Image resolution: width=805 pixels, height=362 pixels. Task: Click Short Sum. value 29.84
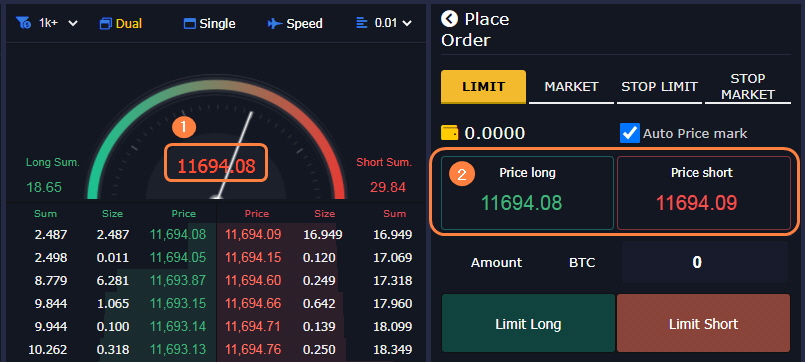tap(388, 187)
